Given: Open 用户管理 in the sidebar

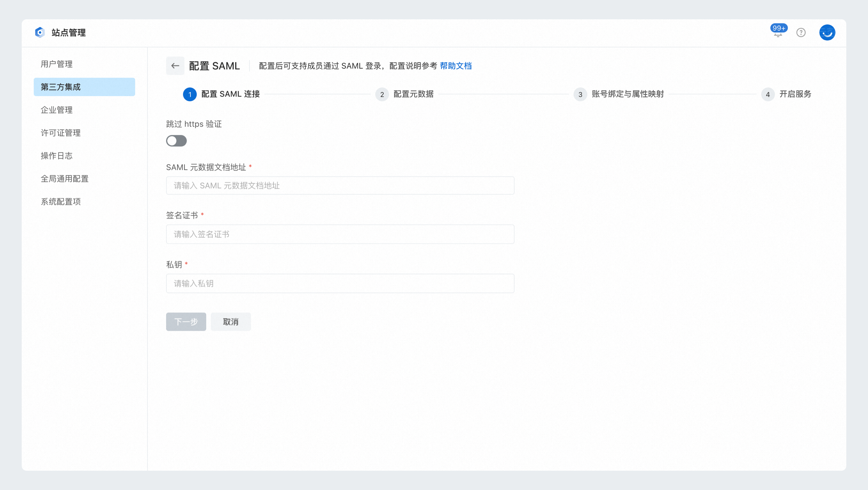Looking at the screenshot, I should (84, 64).
